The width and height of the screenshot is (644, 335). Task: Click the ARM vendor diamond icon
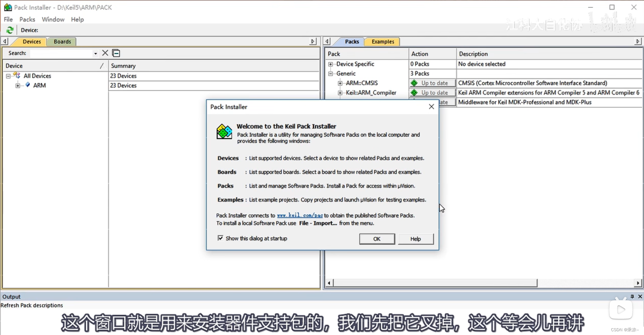point(28,85)
